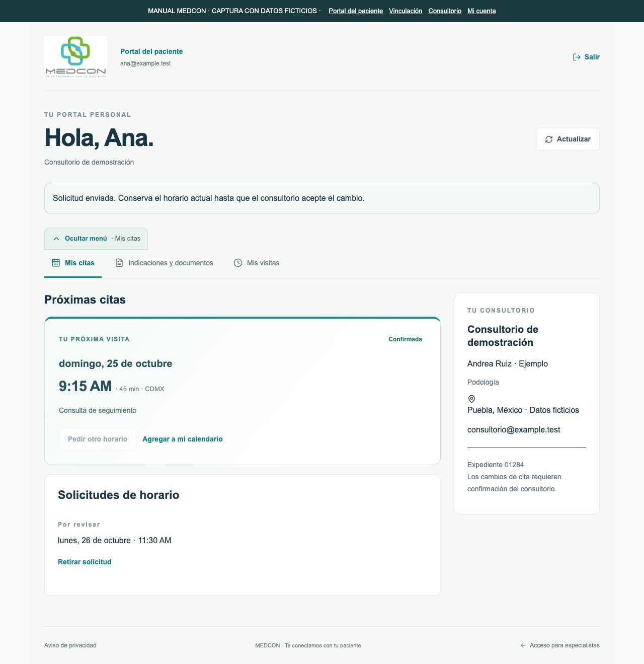Switch to Indicaciones y documentos tab
Image resolution: width=644 pixels, height=664 pixels.
[x=164, y=263]
